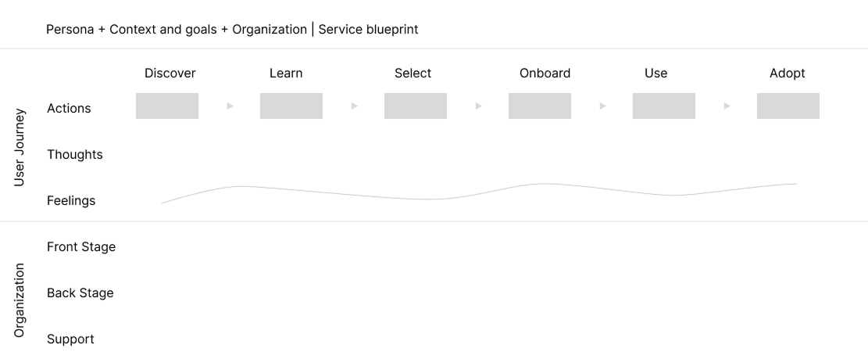Click the Feelings row label

point(71,201)
